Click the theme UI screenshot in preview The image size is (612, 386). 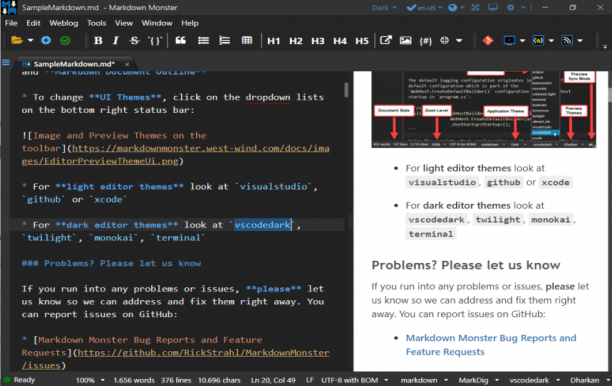pyautogui.click(x=484, y=109)
